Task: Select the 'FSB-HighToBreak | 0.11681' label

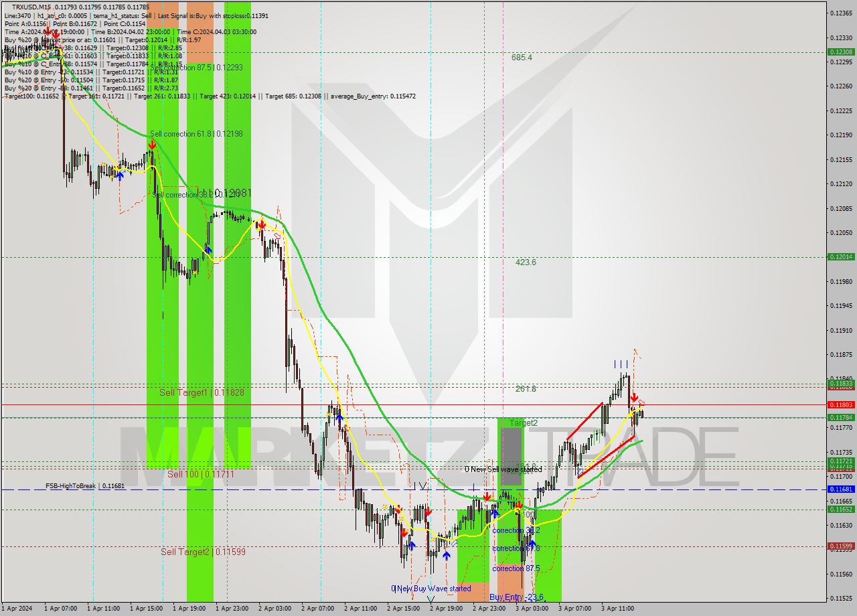Action: click(x=85, y=486)
